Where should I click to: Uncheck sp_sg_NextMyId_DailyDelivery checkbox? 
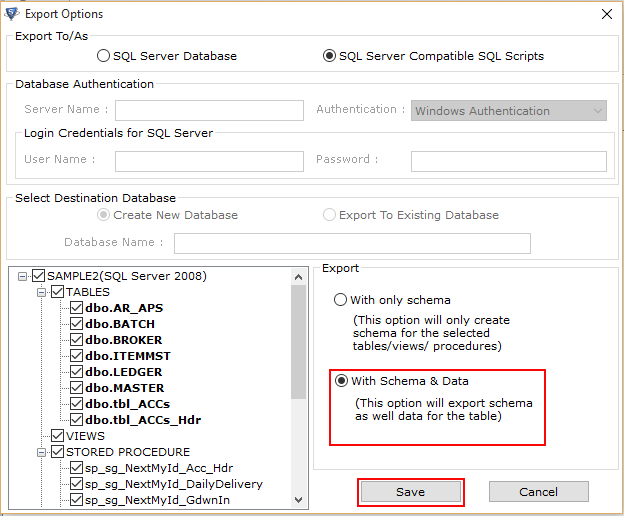(76, 484)
